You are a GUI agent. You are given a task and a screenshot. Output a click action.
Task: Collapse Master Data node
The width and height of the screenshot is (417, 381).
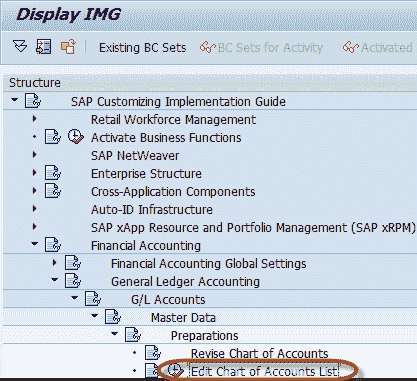point(94,316)
